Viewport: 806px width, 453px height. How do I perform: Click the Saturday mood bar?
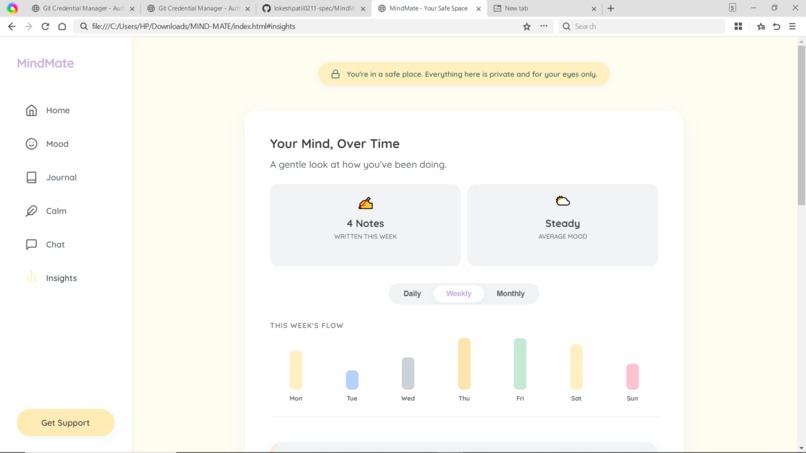(576, 367)
